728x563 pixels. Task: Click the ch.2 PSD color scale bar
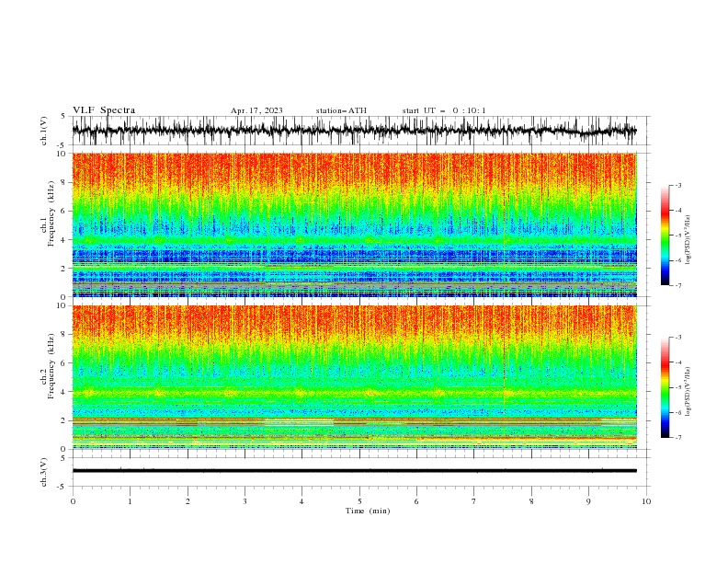(x=665, y=387)
